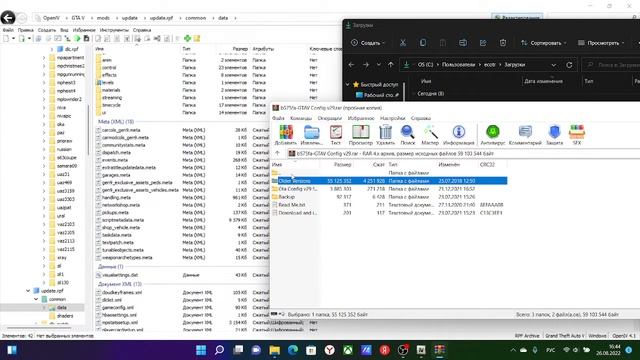
Task: Click WinRAR Удалить (Delete) trash icon
Action: (385, 134)
